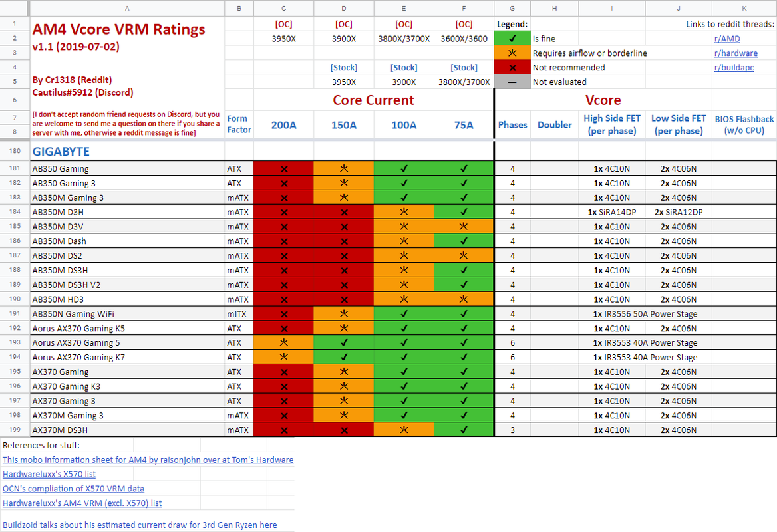Select the 'Vcore' heading cell
Image resolution: width=777 pixels, height=532 pixels.
(x=603, y=100)
